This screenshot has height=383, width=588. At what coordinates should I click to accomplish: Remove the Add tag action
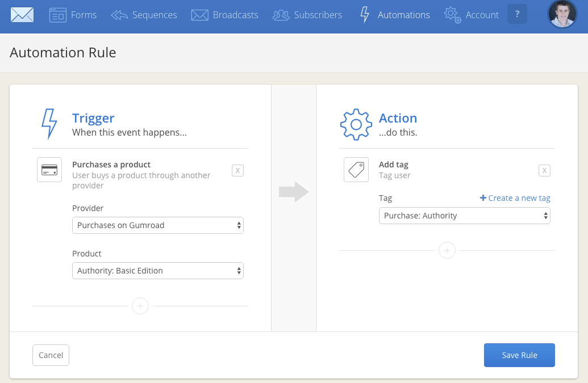[544, 170]
